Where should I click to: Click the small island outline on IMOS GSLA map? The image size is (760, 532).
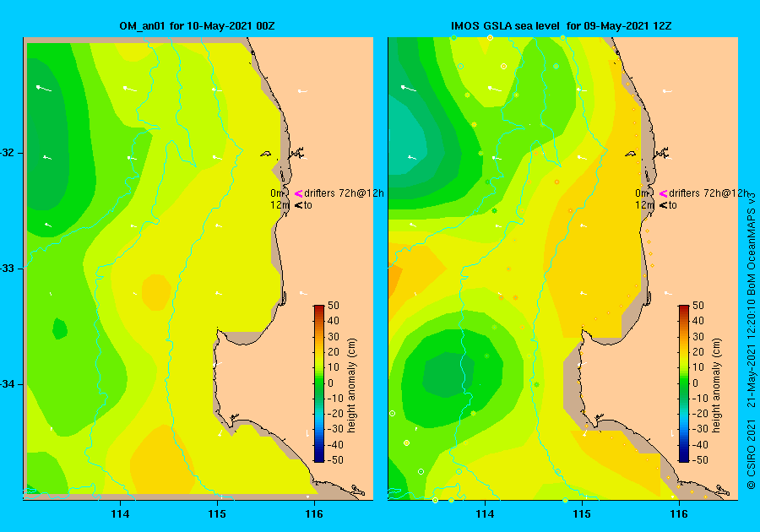click(x=630, y=154)
